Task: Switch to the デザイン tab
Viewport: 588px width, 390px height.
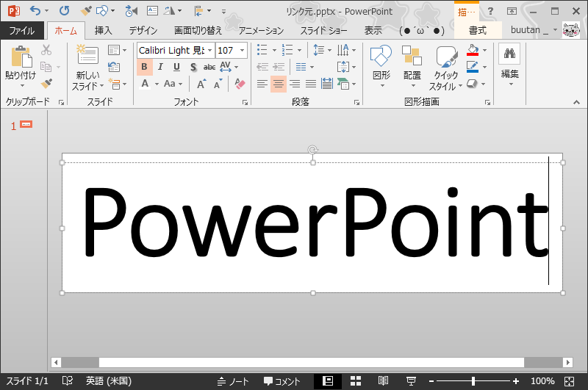Action: [x=143, y=30]
